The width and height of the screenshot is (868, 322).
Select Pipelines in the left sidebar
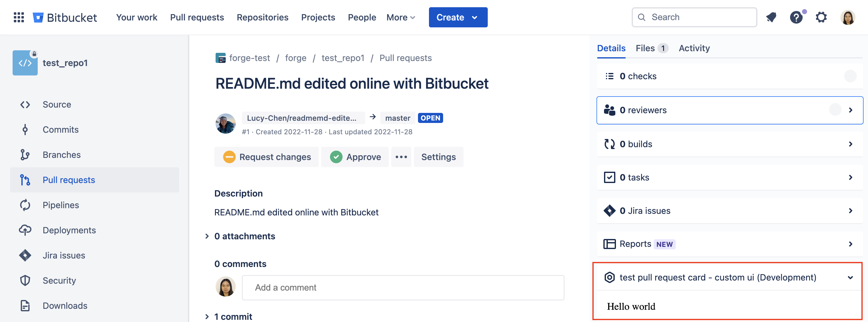point(61,205)
